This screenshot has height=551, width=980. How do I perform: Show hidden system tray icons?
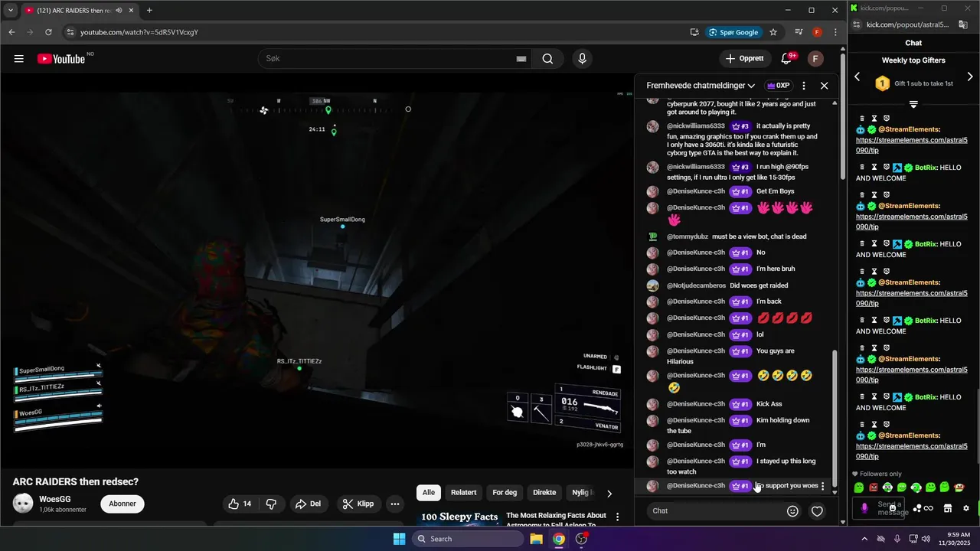click(x=864, y=539)
